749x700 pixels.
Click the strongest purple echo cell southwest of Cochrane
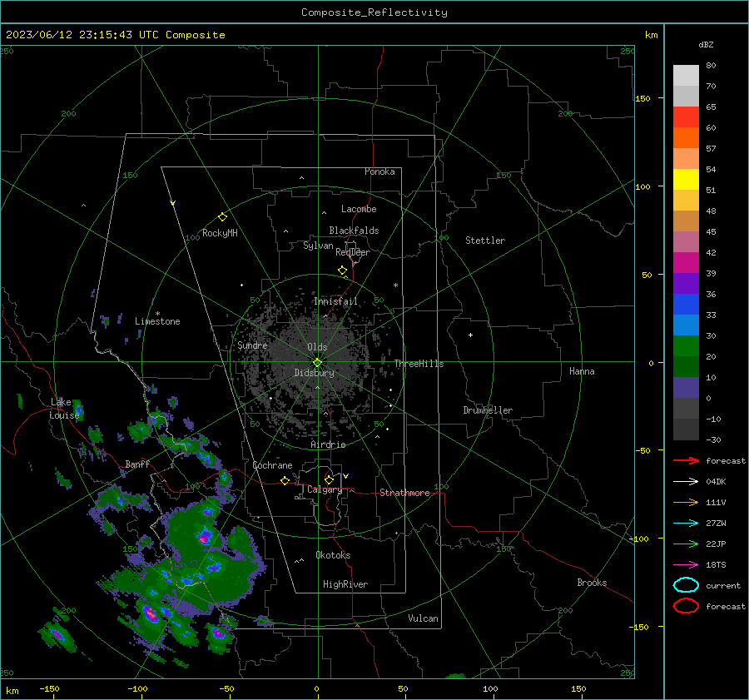205,536
